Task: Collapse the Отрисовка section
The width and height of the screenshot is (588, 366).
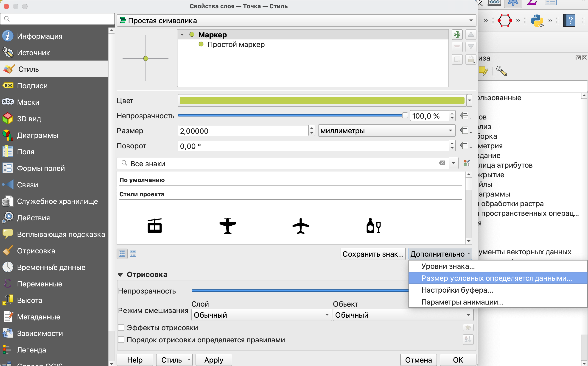Action: click(120, 275)
